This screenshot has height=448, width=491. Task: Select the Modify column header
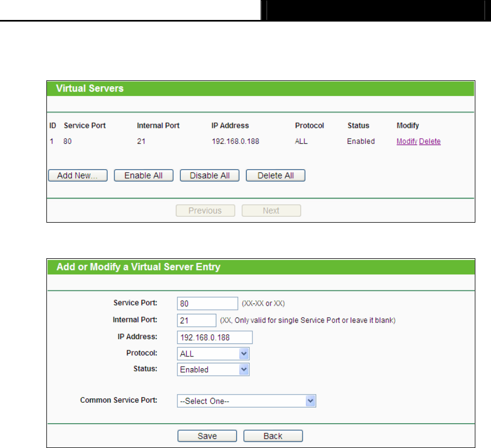(408, 126)
